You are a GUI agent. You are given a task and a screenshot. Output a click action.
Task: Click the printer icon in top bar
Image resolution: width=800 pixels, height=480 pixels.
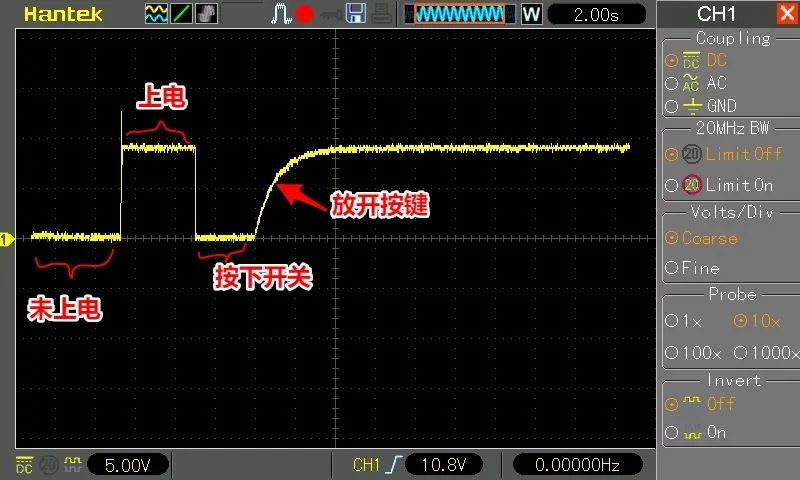click(x=382, y=14)
